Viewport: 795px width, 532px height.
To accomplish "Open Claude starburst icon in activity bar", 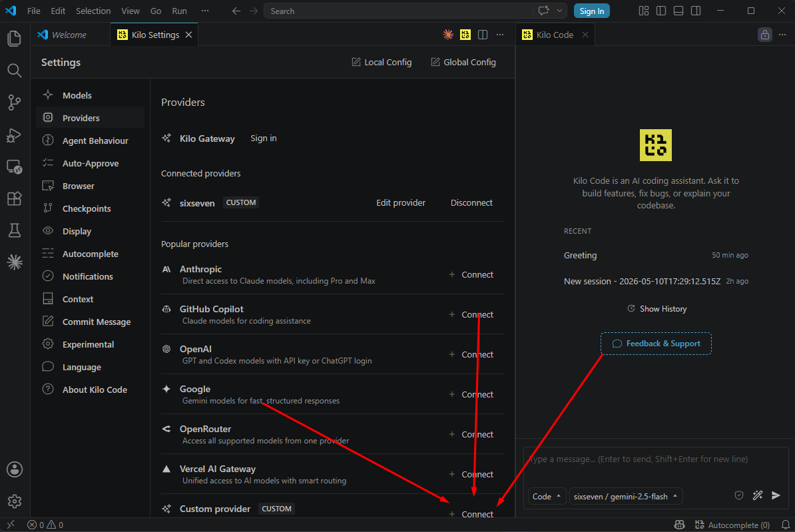I will pos(14,262).
